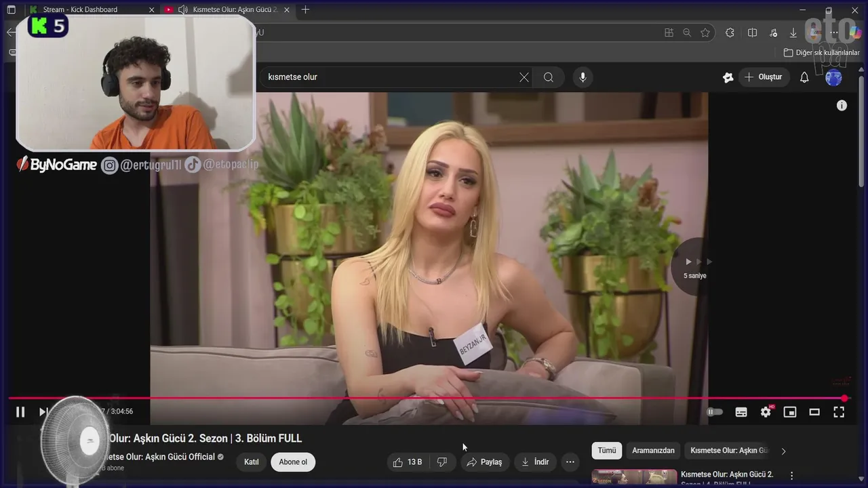Open browser extensions puzzle icon

[x=730, y=33]
